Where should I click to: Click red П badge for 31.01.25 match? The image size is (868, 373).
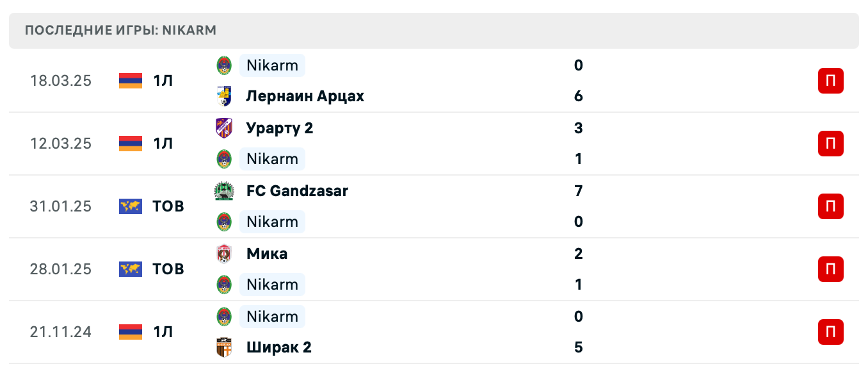click(x=830, y=206)
